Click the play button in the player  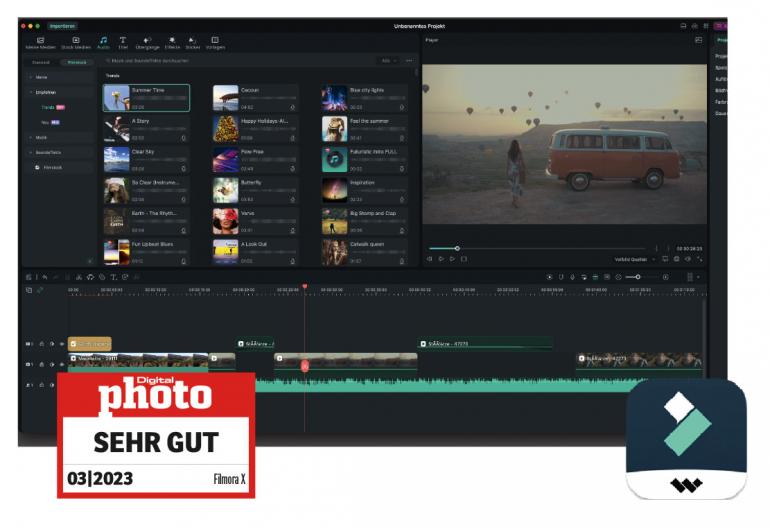point(452,259)
